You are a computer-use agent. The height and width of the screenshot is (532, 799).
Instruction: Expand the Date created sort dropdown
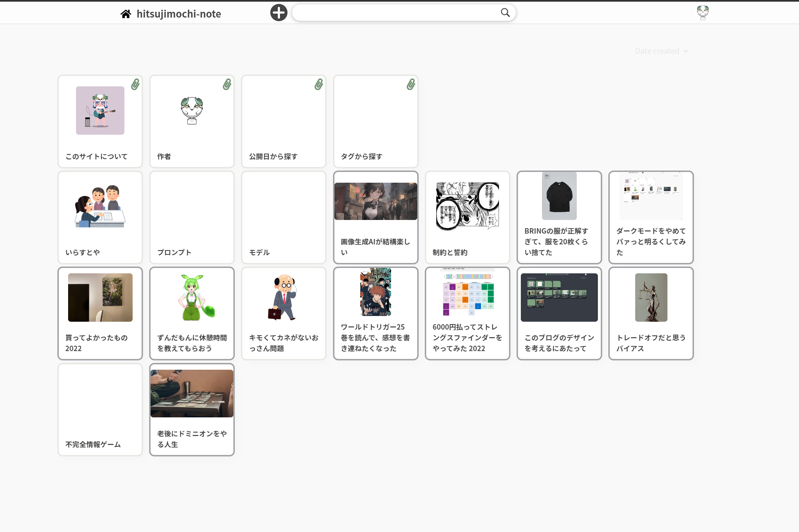click(x=657, y=51)
